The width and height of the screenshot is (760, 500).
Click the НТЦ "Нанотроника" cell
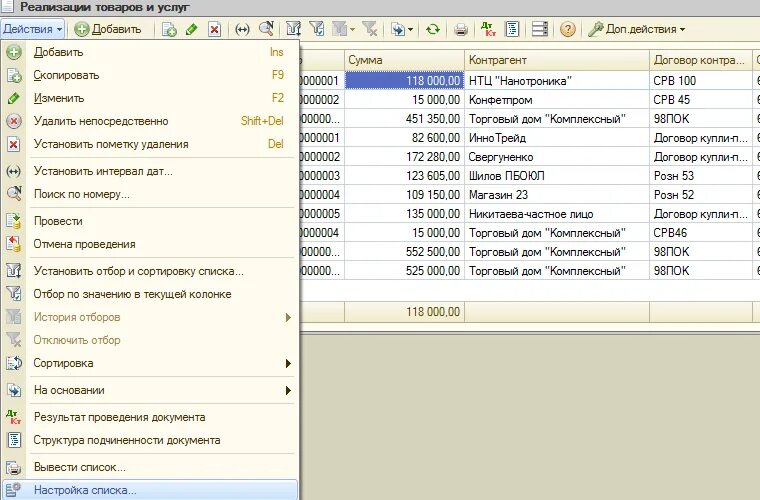[557, 80]
